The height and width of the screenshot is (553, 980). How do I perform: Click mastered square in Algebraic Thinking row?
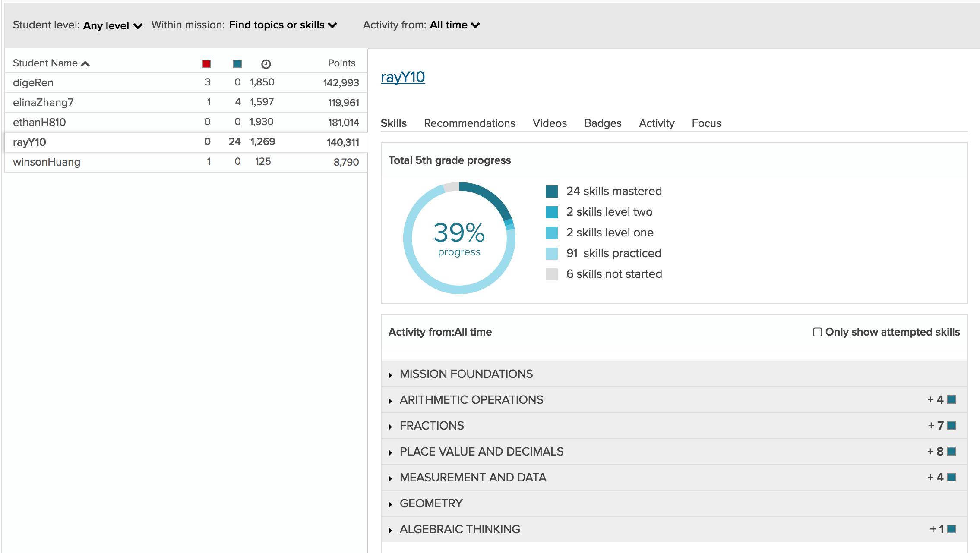pos(952,529)
